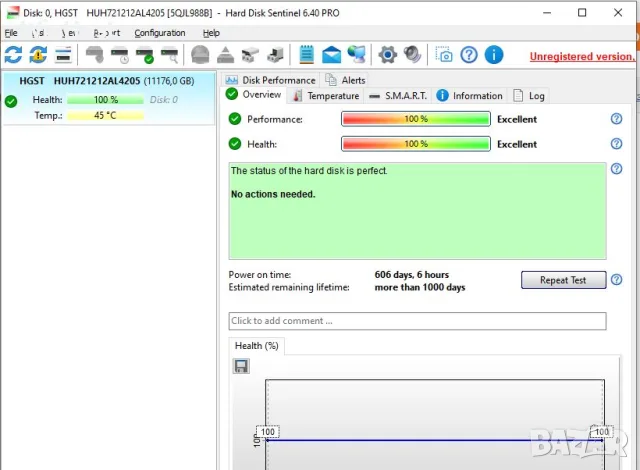Click the comment field to add comment

click(417, 321)
